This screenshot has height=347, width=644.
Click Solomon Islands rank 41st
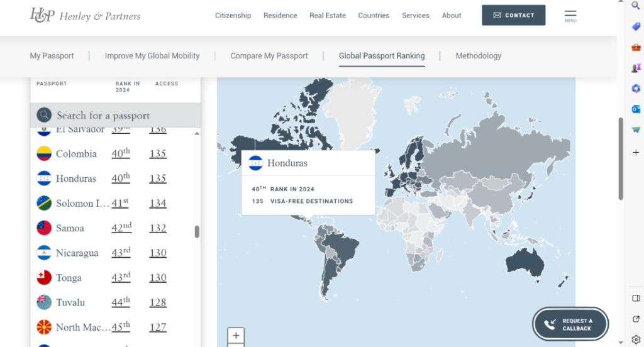click(x=120, y=203)
